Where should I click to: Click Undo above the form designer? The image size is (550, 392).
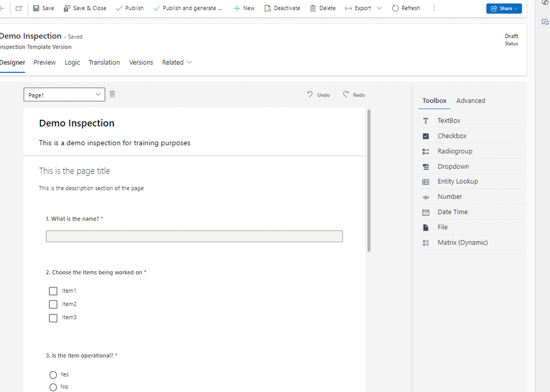pos(318,95)
